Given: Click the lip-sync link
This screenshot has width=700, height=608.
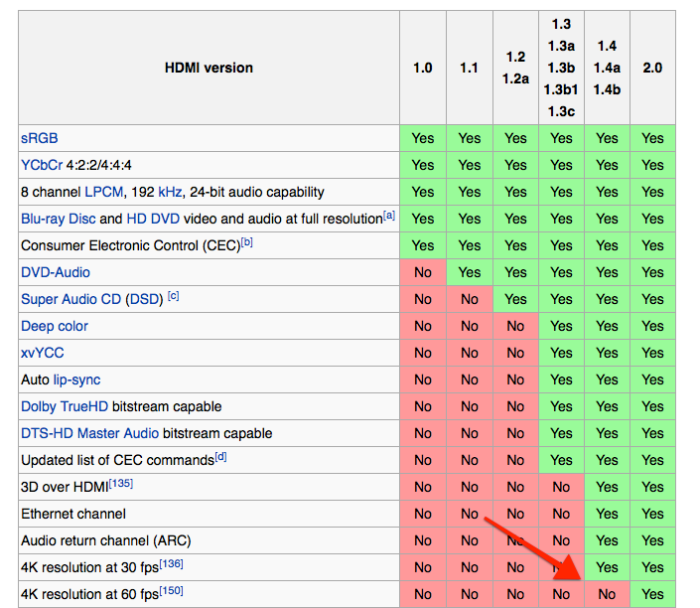Looking at the screenshot, I should tap(76, 380).
